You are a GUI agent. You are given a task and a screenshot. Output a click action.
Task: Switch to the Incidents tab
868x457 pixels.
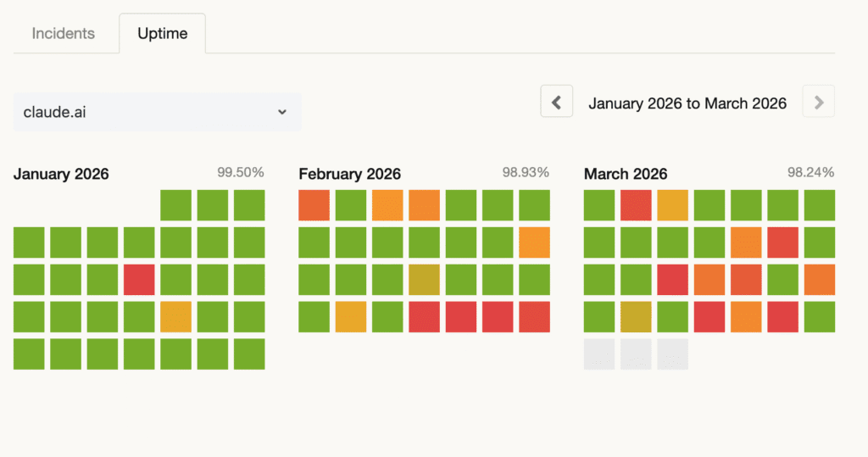(x=64, y=34)
